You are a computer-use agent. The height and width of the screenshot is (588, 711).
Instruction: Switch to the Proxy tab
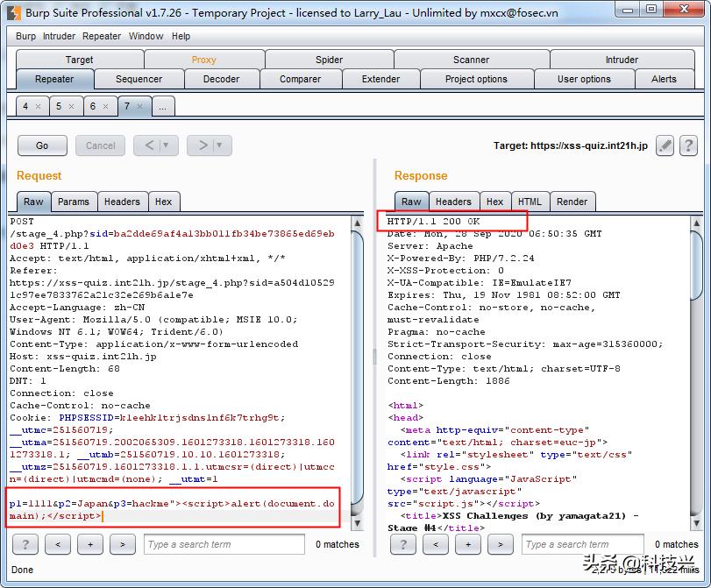click(203, 60)
